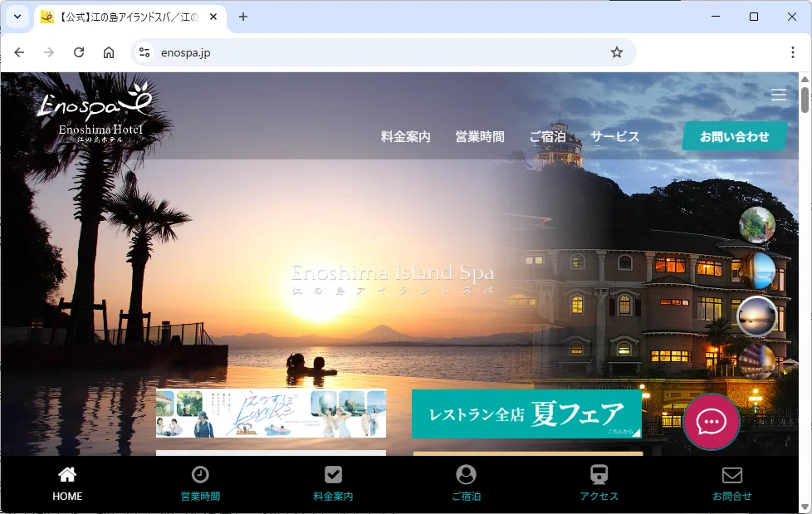Select the sunset slide thumbnail

pos(756,316)
